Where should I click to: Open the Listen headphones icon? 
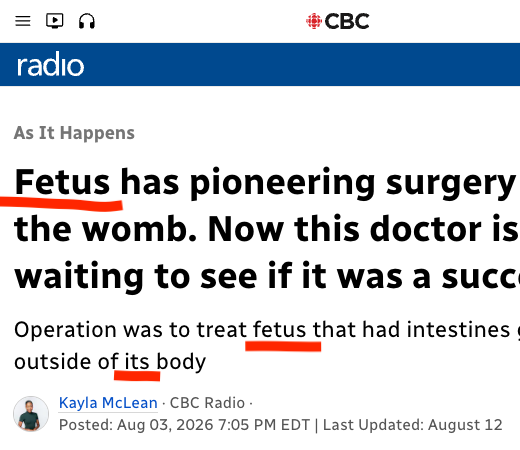(87, 21)
